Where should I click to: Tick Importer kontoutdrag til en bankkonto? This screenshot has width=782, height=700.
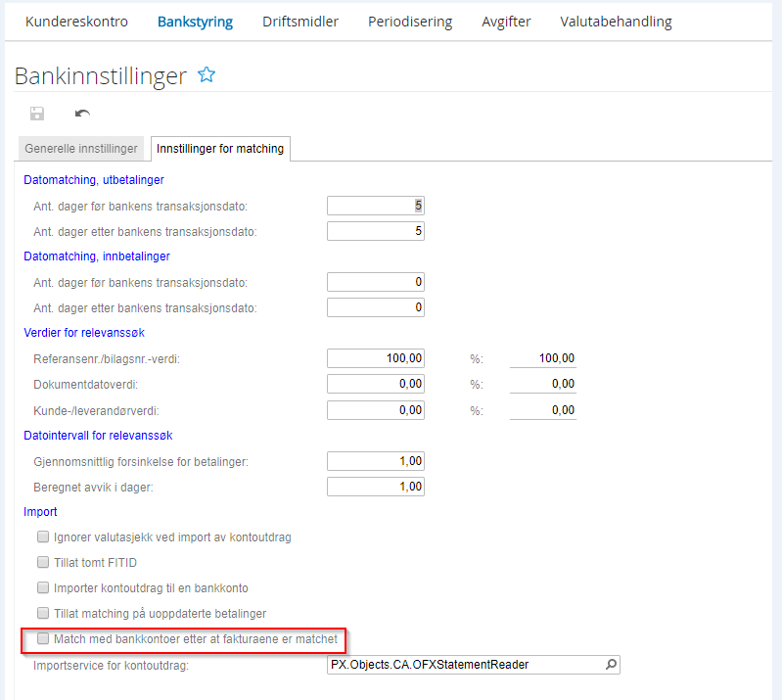pyautogui.click(x=43, y=587)
